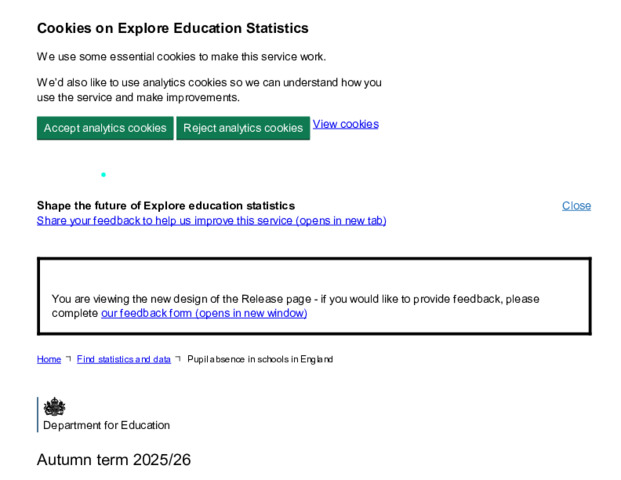Screen dimensions: 621x480
Task: Go to the Home breadcrumb
Action: pos(49,359)
